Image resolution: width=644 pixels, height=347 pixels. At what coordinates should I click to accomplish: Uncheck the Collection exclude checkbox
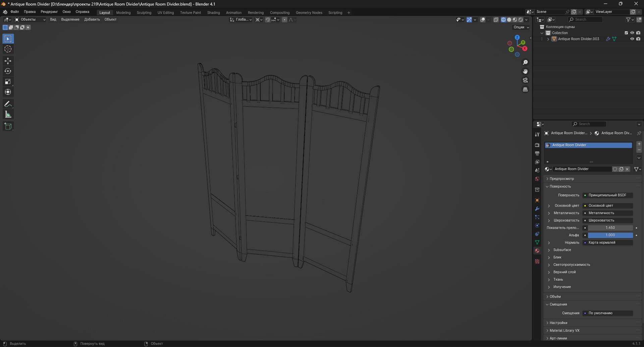(x=626, y=33)
